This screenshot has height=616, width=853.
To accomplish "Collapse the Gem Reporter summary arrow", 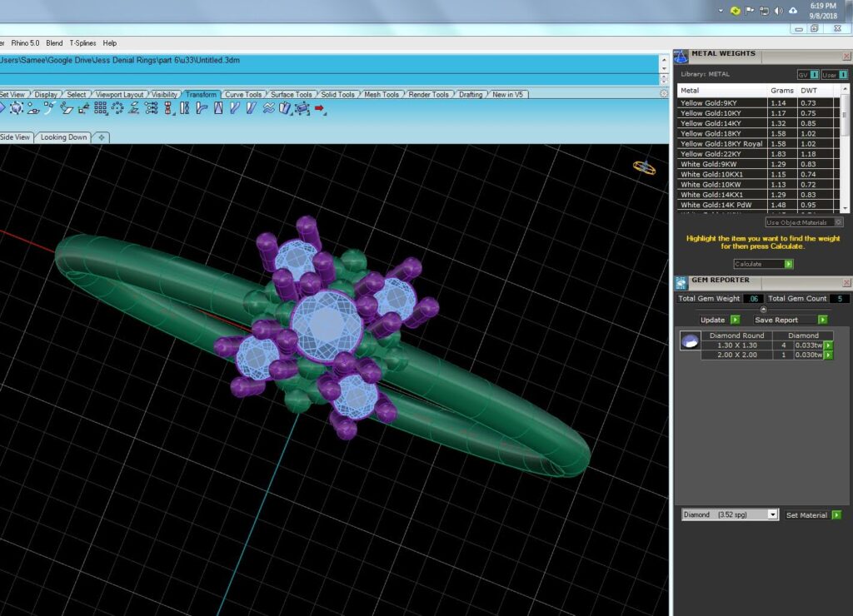I will point(763,310).
